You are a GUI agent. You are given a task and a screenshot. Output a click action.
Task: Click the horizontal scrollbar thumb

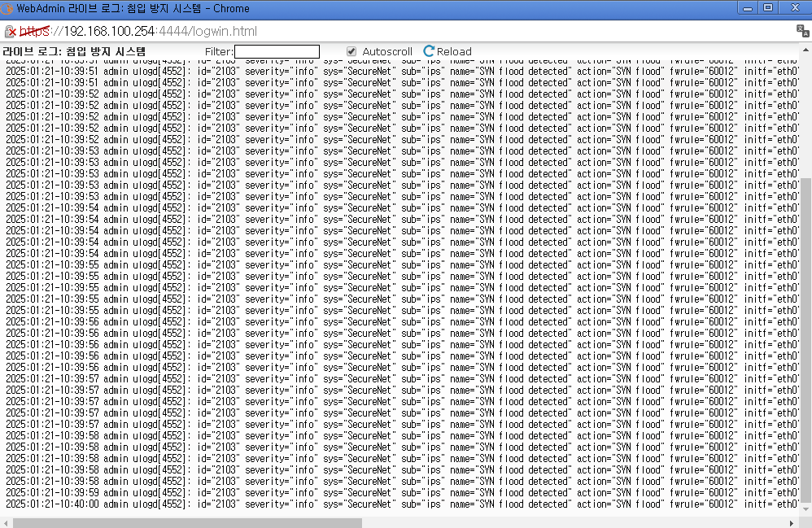187,523
